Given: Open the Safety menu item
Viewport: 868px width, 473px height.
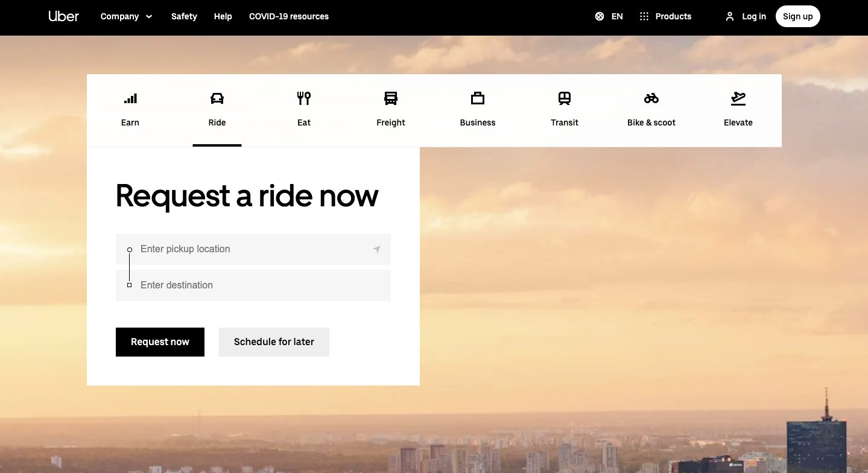Looking at the screenshot, I should pyautogui.click(x=184, y=16).
